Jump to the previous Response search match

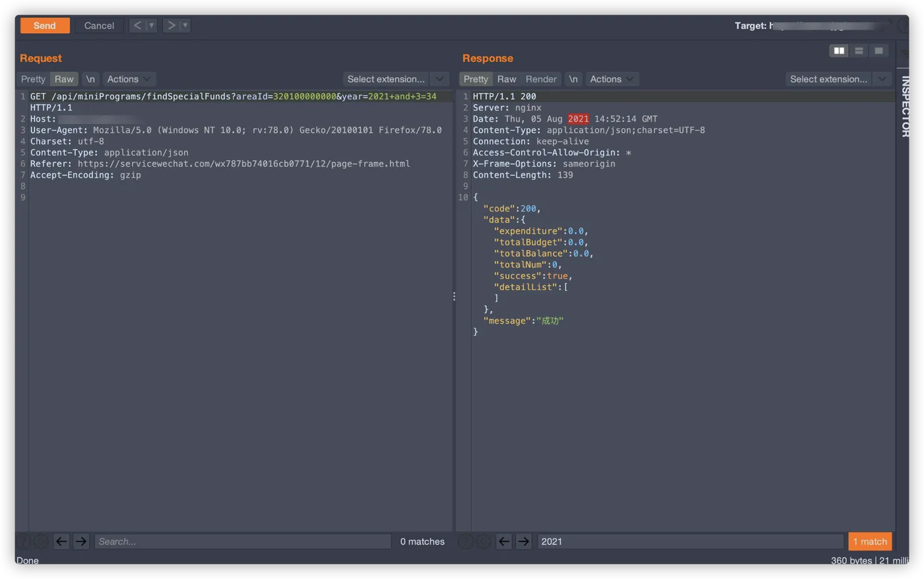(504, 541)
